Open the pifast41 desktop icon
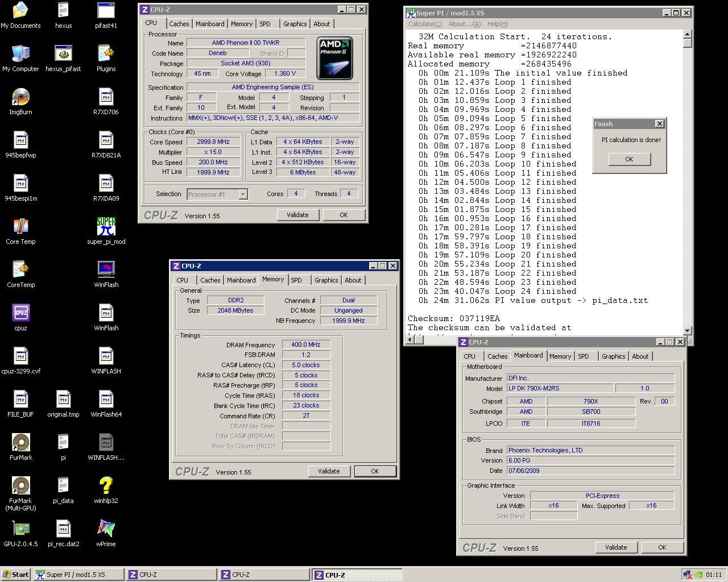 click(106, 15)
